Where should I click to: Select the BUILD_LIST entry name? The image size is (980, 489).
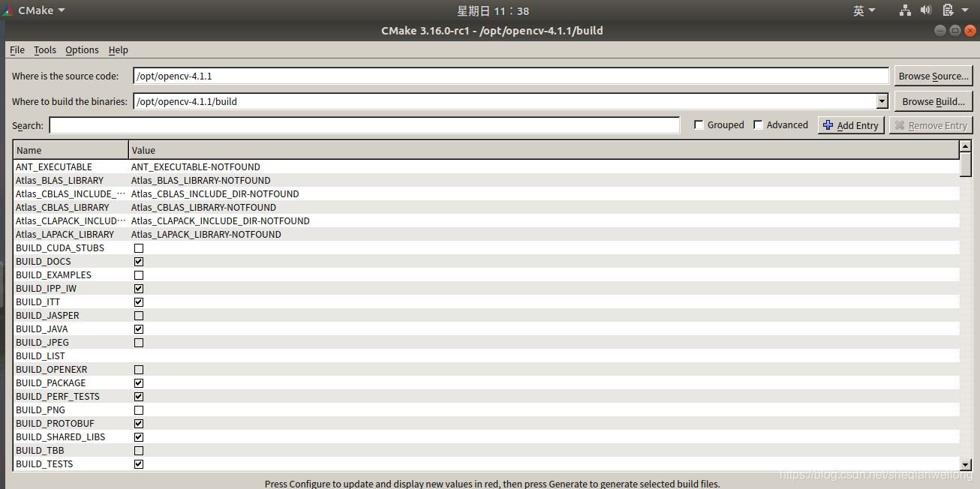(41, 356)
